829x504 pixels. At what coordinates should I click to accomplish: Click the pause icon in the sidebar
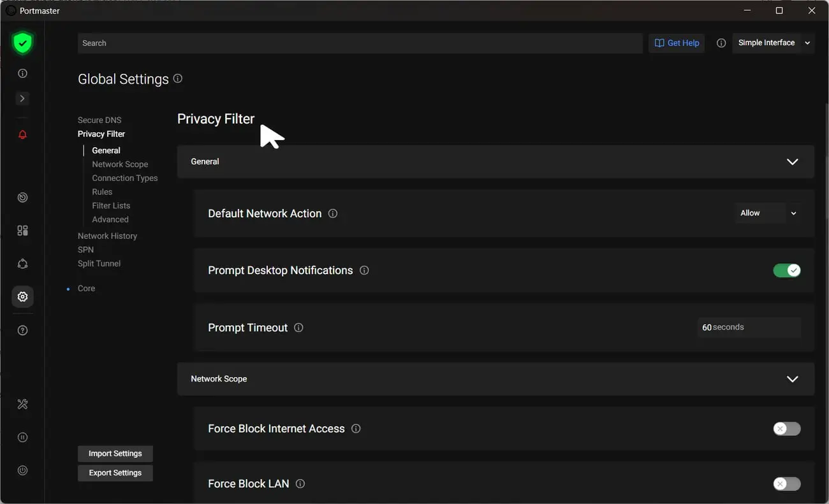22,437
